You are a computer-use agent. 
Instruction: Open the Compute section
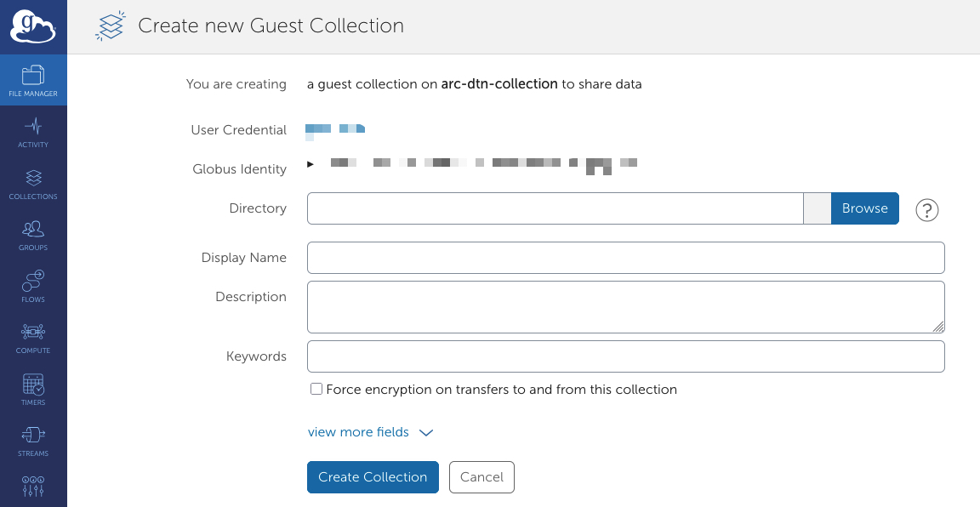pos(33,338)
